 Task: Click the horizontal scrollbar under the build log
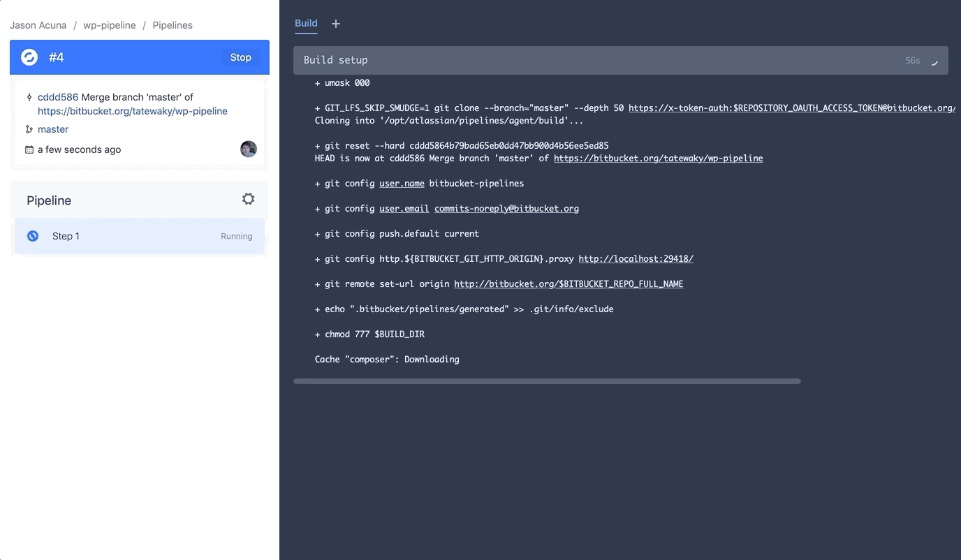pos(547,381)
